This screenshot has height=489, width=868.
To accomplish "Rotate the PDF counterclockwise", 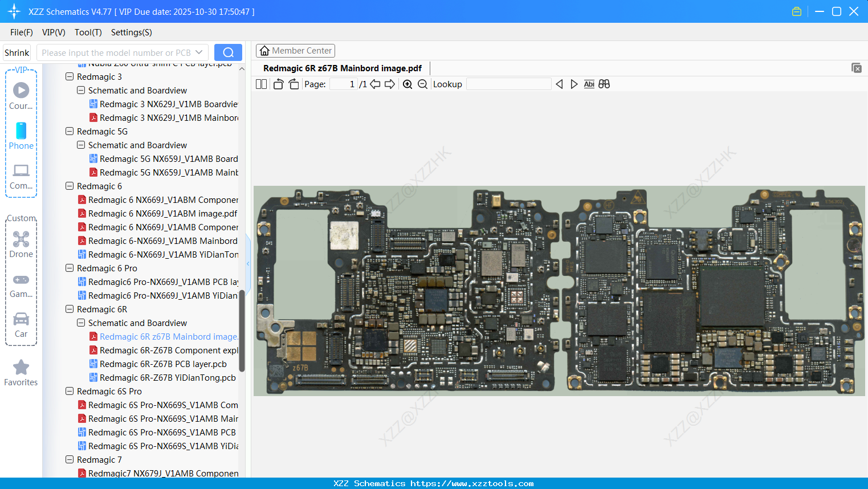I will click(278, 84).
